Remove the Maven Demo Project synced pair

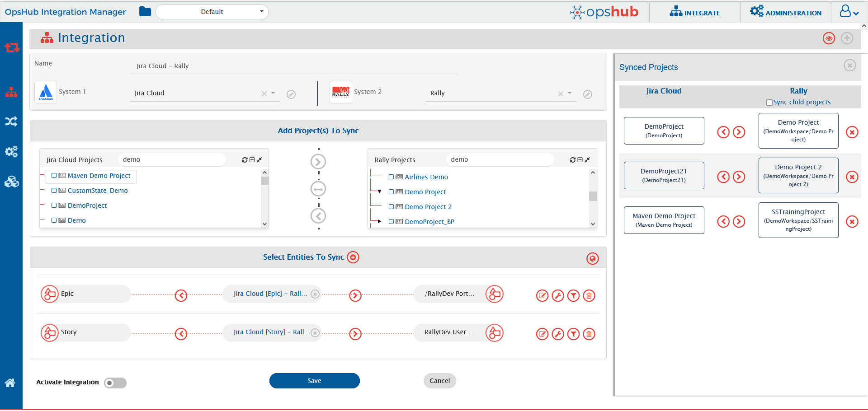(852, 222)
